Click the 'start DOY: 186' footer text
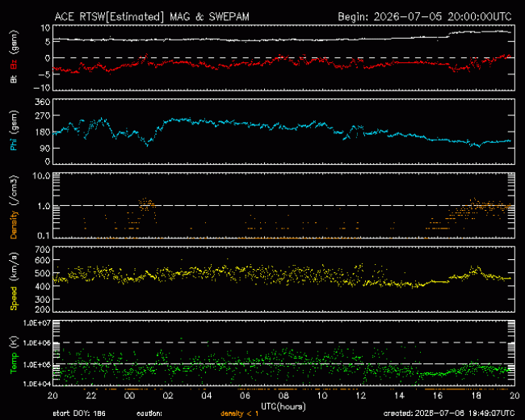 coord(79,414)
